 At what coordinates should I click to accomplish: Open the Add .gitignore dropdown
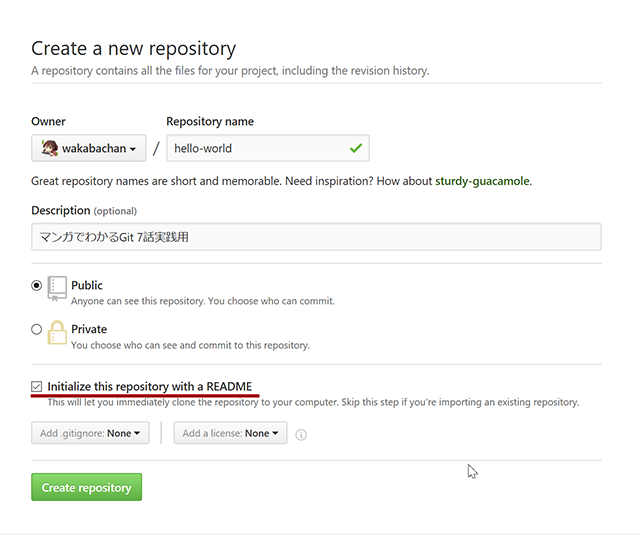pyautogui.click(x=90, y=433)
